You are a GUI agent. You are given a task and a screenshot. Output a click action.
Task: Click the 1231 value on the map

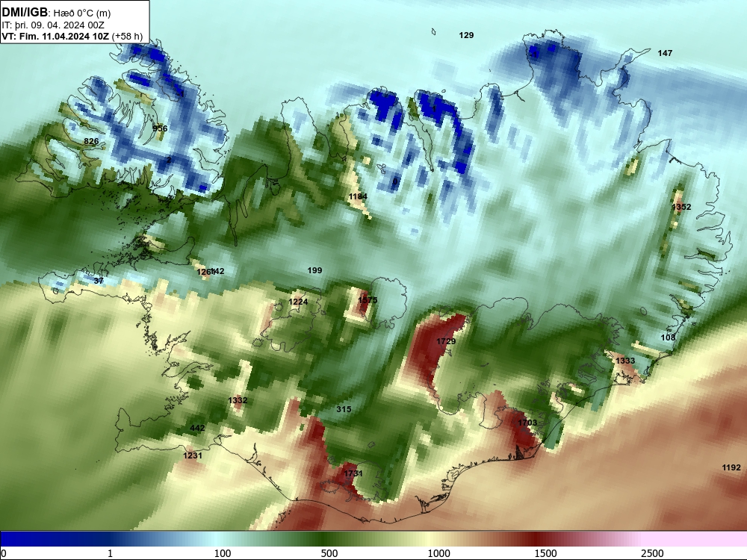(x=193, y=455)
